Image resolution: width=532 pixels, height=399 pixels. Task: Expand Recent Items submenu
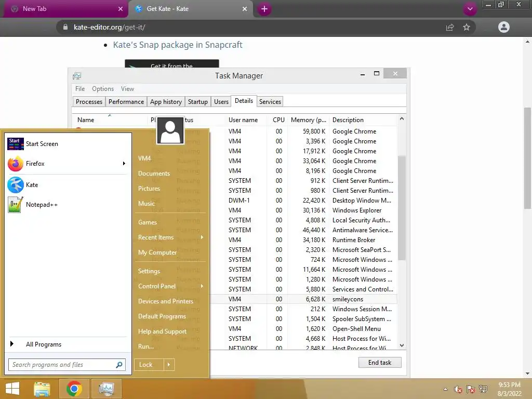point(202,237)
